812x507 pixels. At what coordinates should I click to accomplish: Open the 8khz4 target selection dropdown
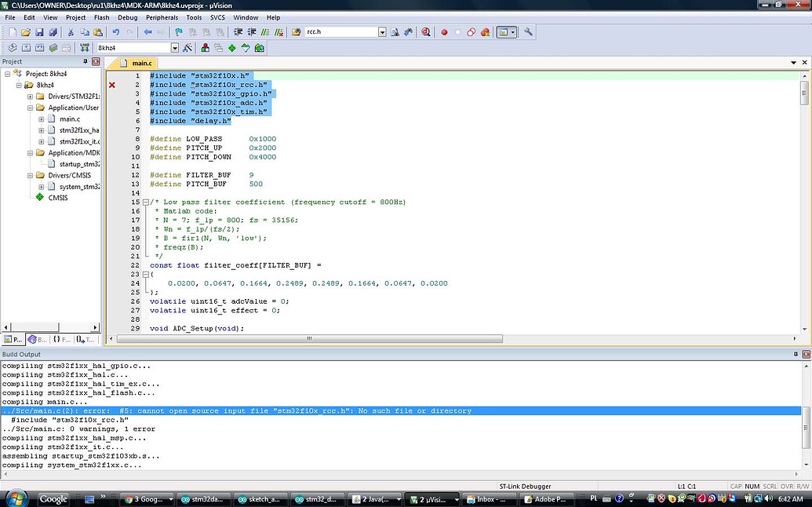click(176, 48)
